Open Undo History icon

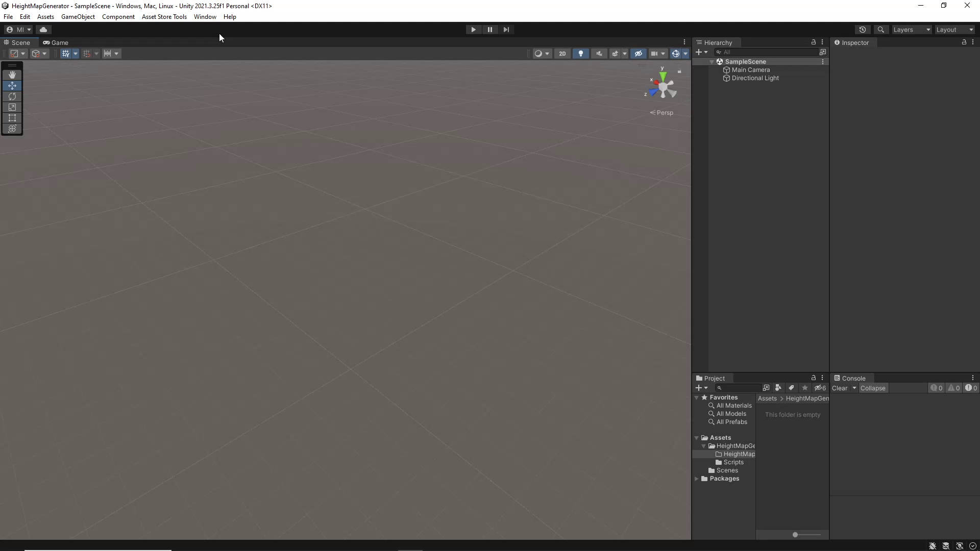[863, 30]
